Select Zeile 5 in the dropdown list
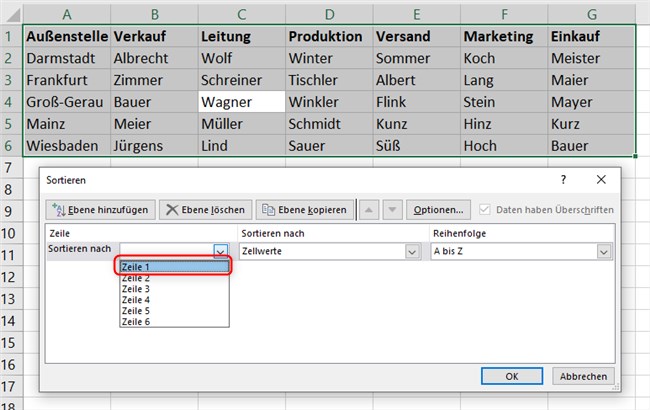Image resolution: width=650 pixels, height=410 pixels. [x=175, y=311]
